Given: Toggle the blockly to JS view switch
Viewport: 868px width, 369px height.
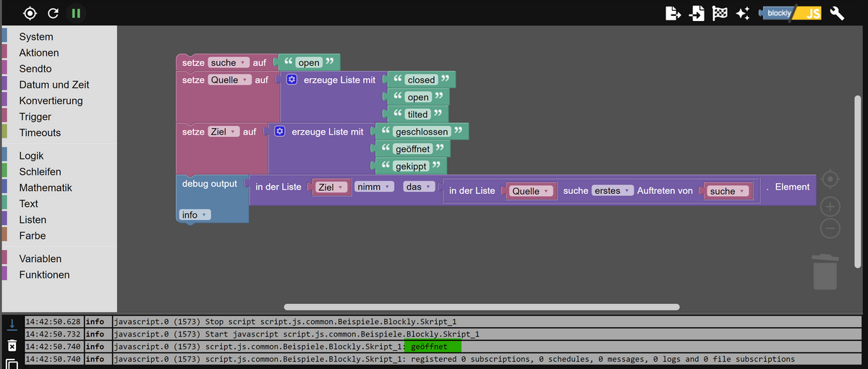Looking at the screenshot, I should 791,13.
